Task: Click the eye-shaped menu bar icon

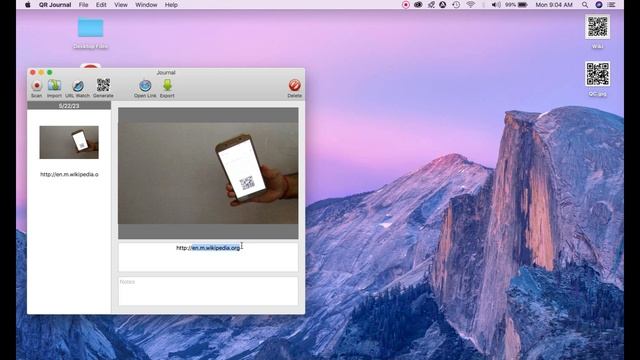Action: 418,5
